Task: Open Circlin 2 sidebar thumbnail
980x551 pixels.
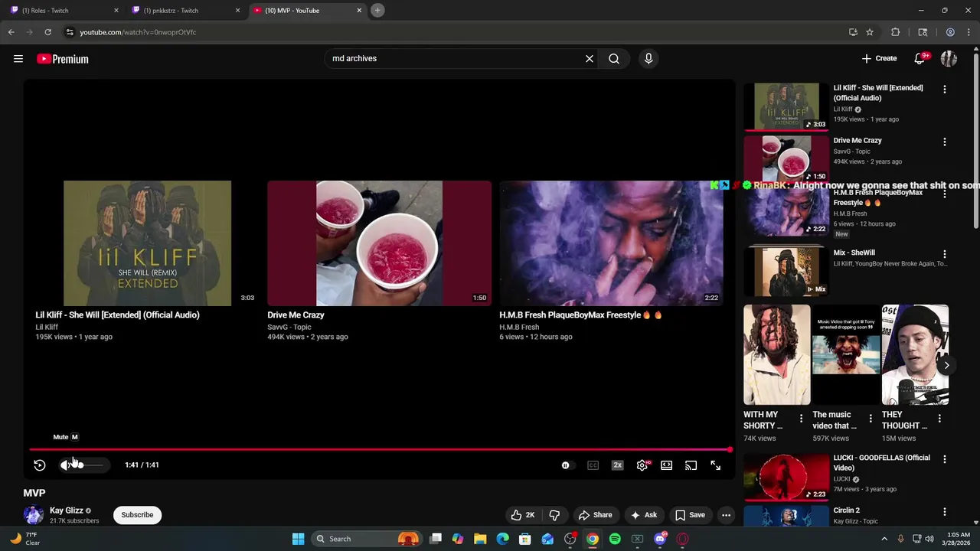Action: 786,517
